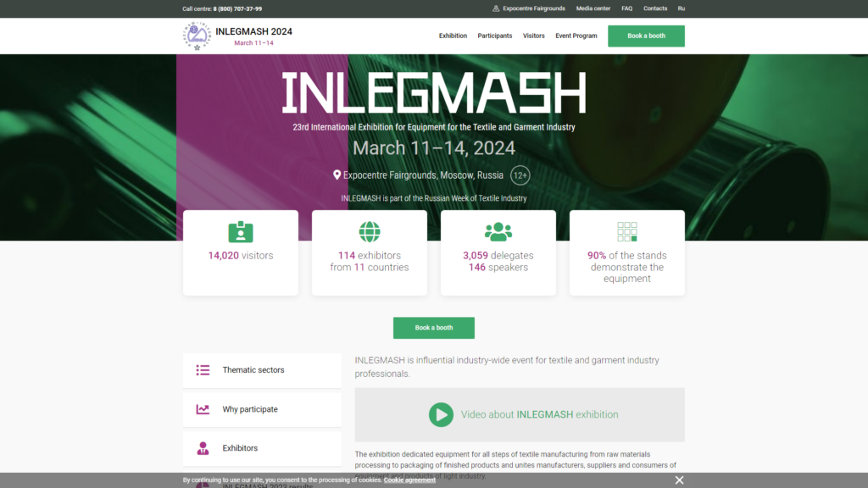Switch language to Ru
Image resolution: width=868 pixels, height=488 pixels.
click(x=682, y=8)
